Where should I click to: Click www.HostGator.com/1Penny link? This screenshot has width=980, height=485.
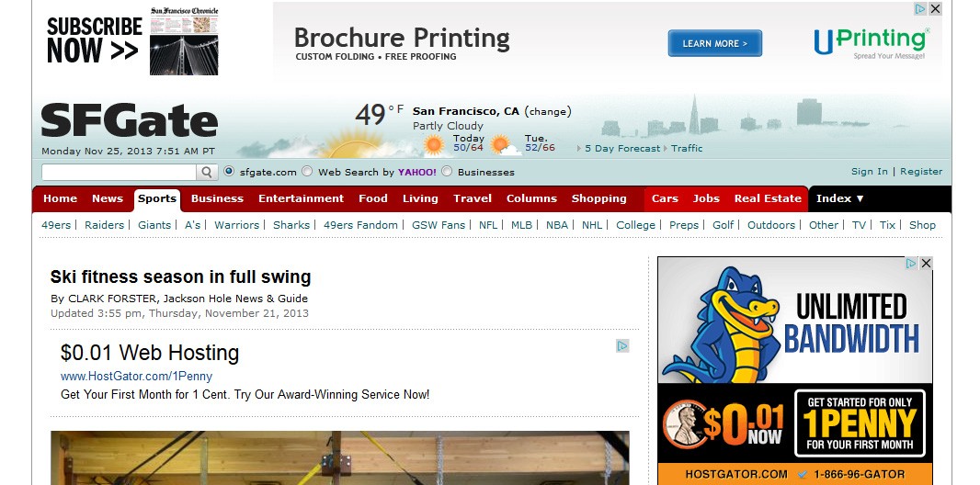[x=136, y=377]
